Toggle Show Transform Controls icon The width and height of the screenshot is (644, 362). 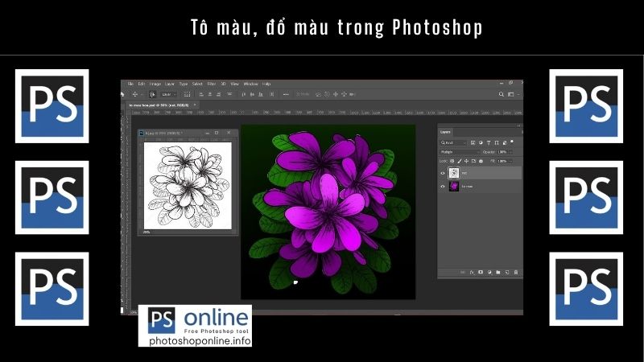click(188, 94)
